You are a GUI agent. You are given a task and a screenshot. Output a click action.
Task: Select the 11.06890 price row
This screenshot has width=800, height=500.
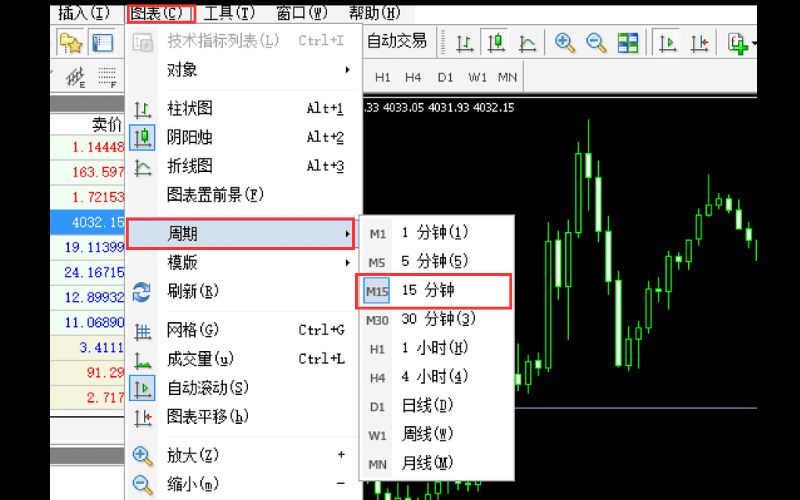coord(88,322)
